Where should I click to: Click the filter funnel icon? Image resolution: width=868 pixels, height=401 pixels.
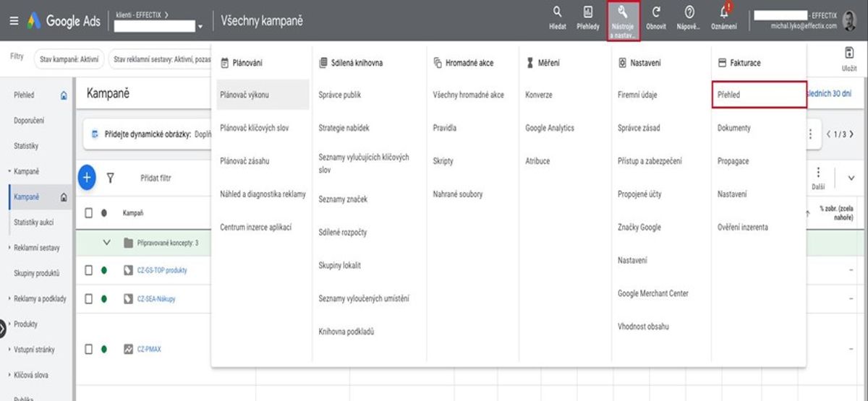coord(111,177)
